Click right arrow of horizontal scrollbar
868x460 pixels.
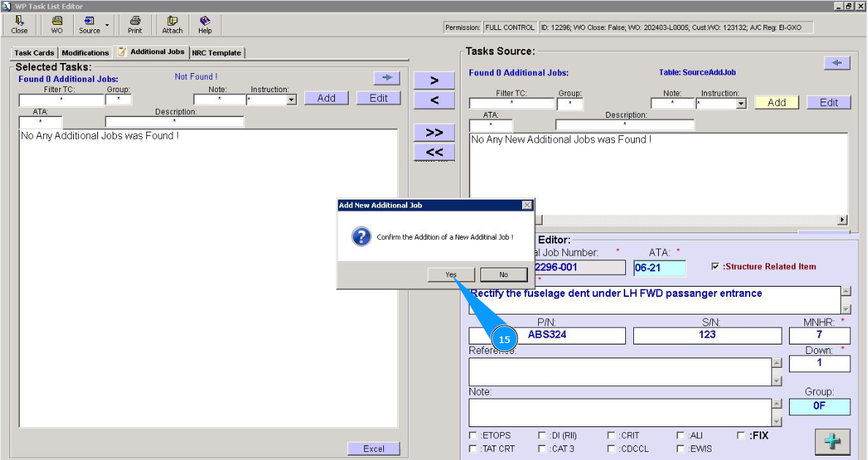(842, 219)
